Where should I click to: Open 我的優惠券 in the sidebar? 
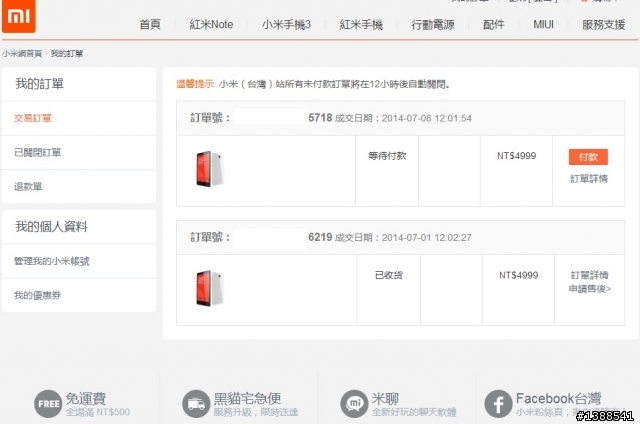tap(38, 295)
